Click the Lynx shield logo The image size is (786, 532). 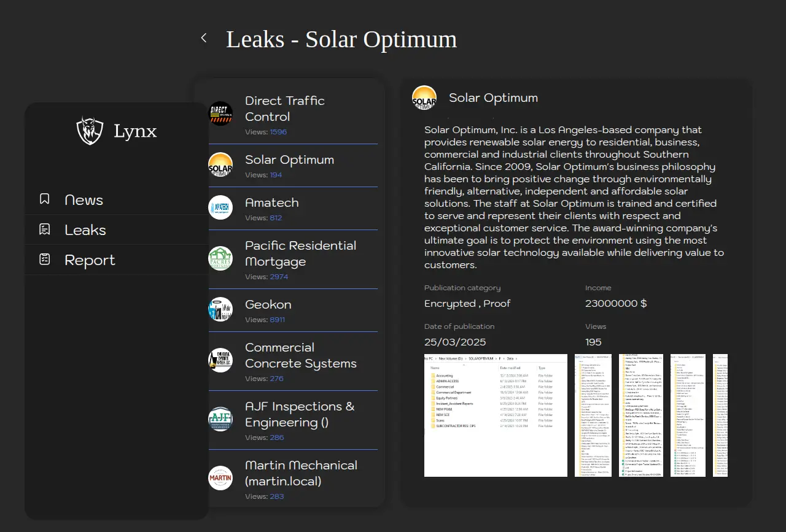coord(90,131)
